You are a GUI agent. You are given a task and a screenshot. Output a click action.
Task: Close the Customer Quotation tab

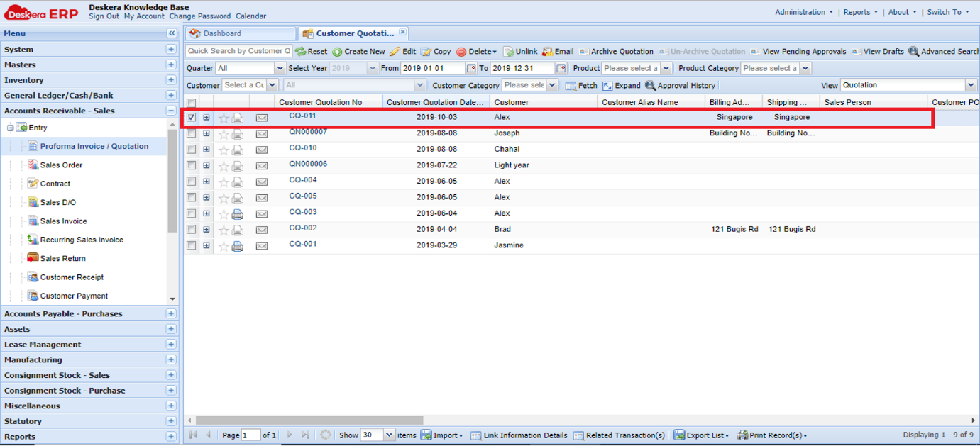coord(402,32)
